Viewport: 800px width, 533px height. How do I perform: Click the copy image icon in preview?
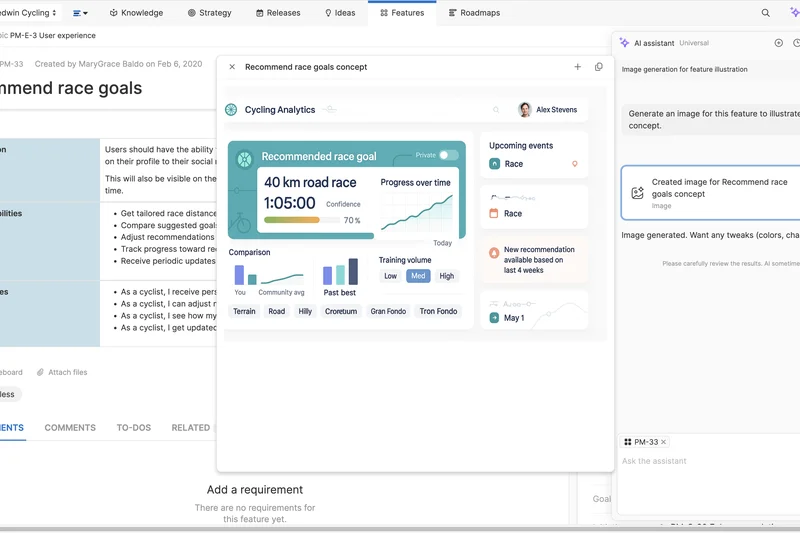click(x=599, y=67)
